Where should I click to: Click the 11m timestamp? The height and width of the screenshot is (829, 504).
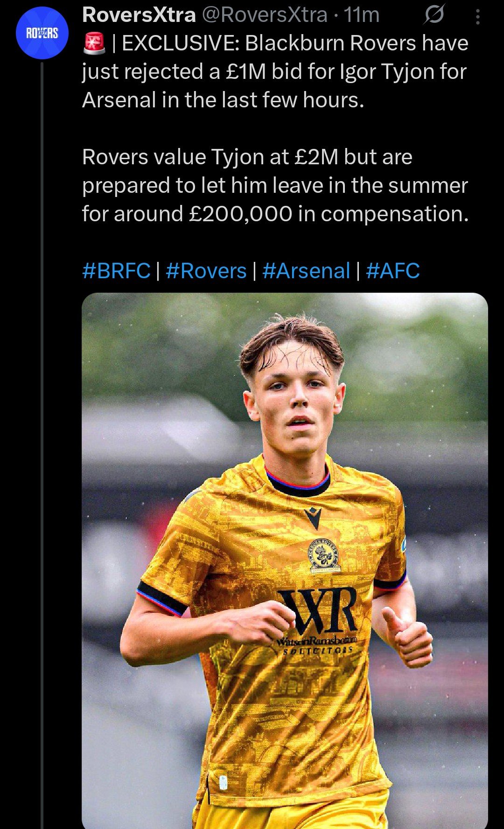point(361,15)
